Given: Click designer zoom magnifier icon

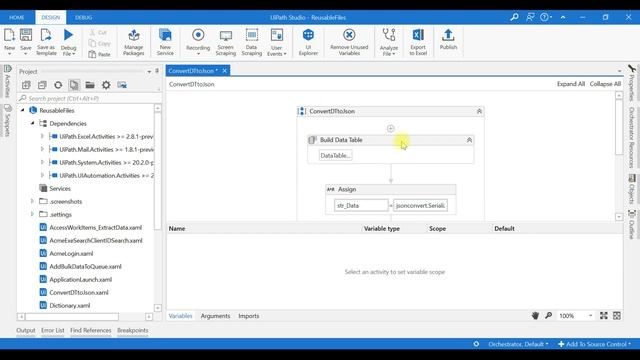Looking at the screenshot, I should 549,316.
